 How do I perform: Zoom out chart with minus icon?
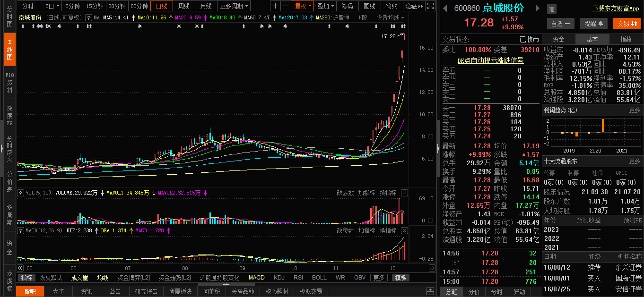[286, 6]
